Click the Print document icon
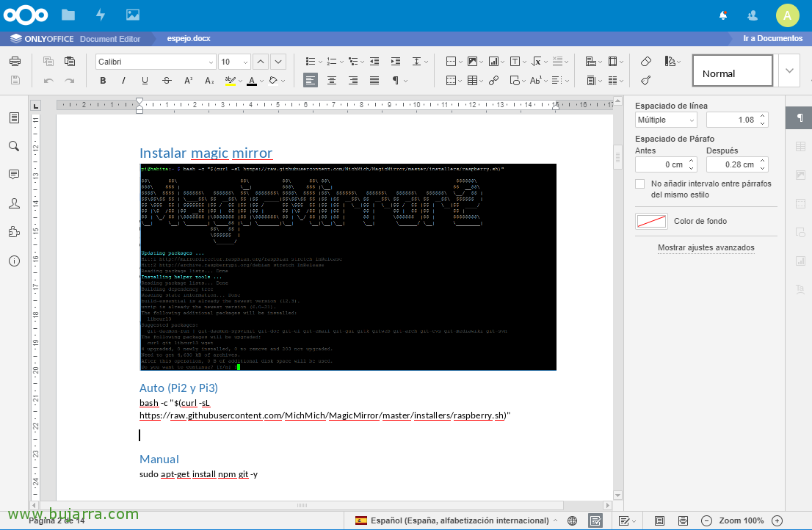812x530 pixels. [x=15, y=62]
